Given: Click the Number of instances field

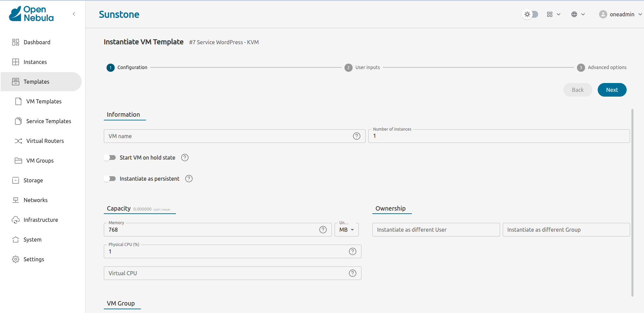Looking at the screenshot, I should [499, 136].
